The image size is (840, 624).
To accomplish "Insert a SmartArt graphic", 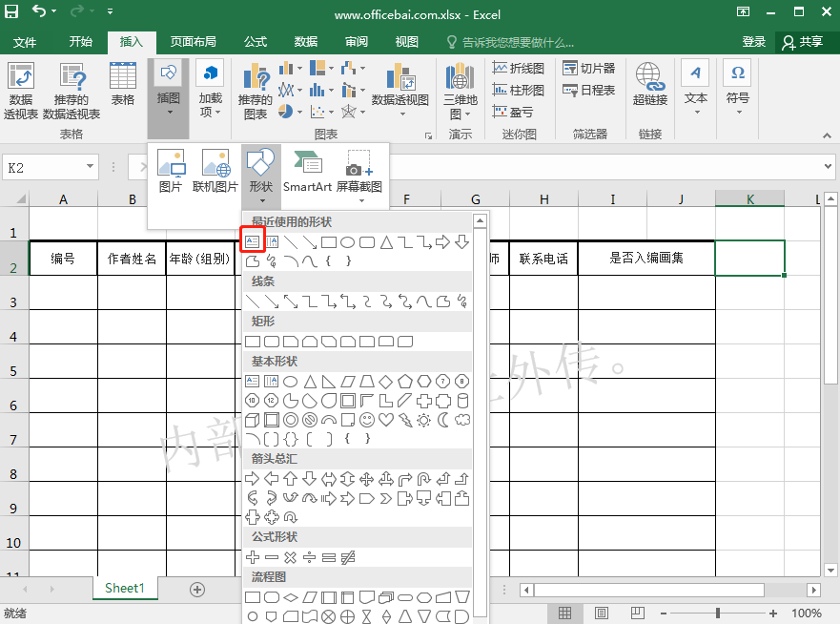I will pyautogui.click(x=308, y=171).
